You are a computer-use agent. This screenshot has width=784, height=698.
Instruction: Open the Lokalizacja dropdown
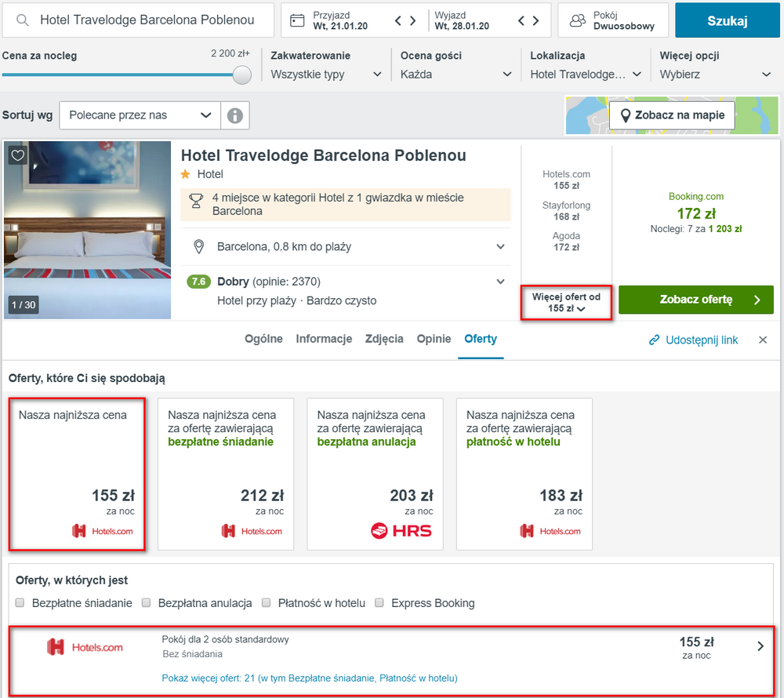click(586, 75)
